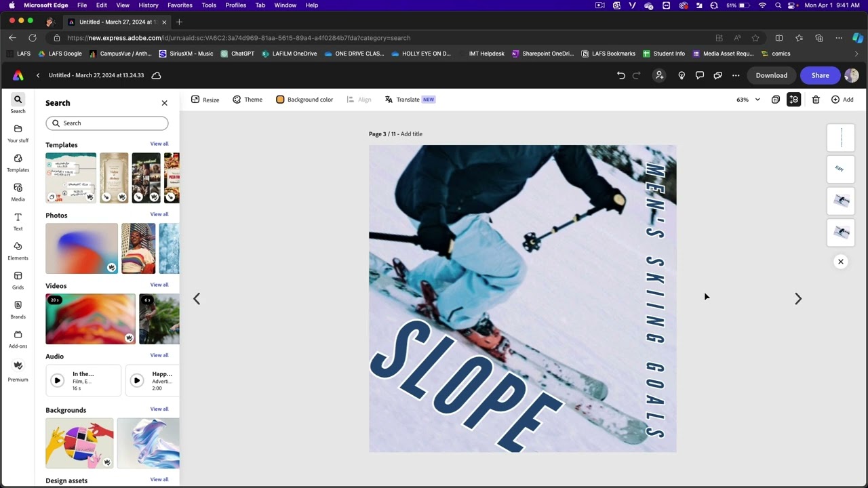Go to the previous page arrow
This screenshot has width=868, height=488.
click(x=197, y=298)
